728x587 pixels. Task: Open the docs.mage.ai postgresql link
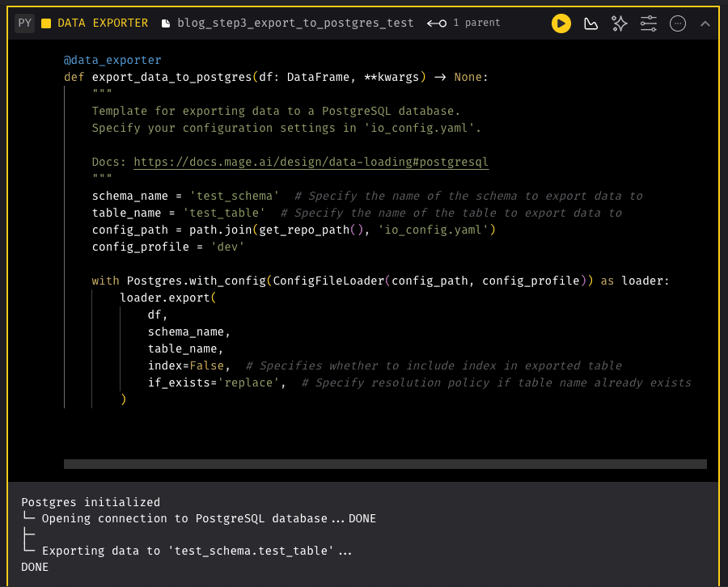point(311,162)
